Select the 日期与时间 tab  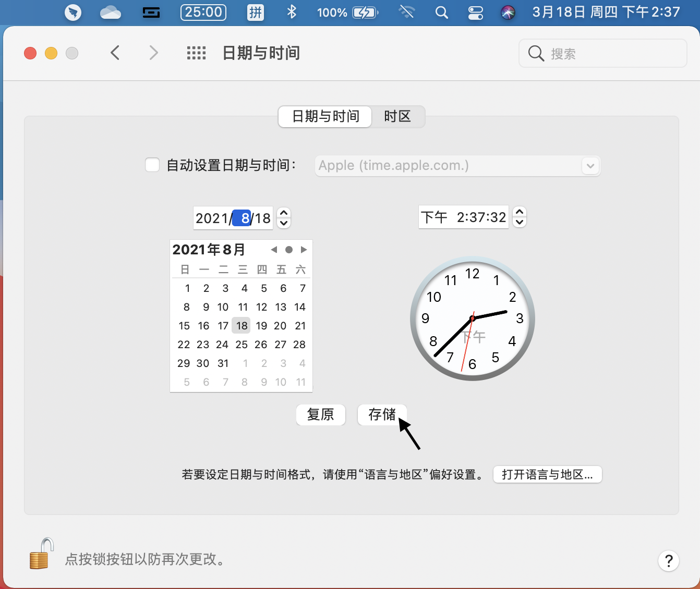click(x=325, y=116)
